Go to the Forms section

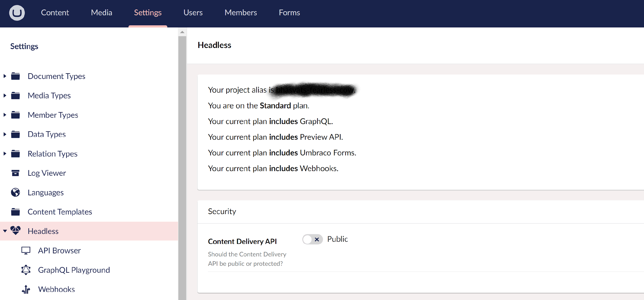(289, 13)
